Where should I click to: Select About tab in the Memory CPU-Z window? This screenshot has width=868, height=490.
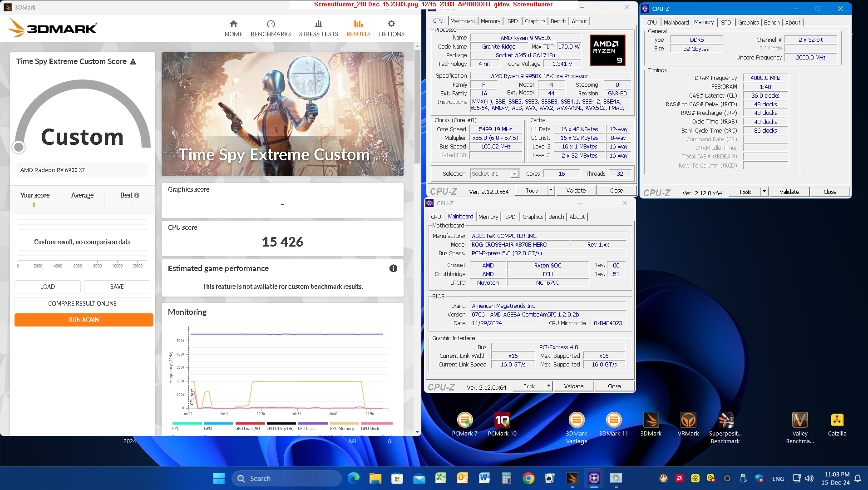click(x=793, y=22)
